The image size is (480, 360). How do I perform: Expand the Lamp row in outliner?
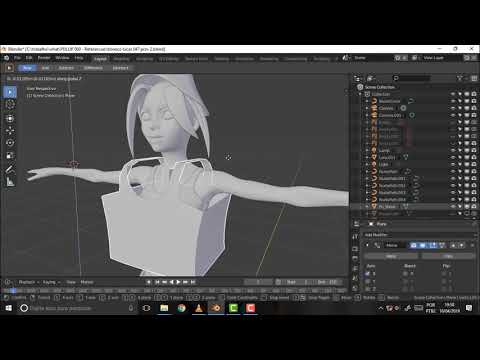(367, 150)
